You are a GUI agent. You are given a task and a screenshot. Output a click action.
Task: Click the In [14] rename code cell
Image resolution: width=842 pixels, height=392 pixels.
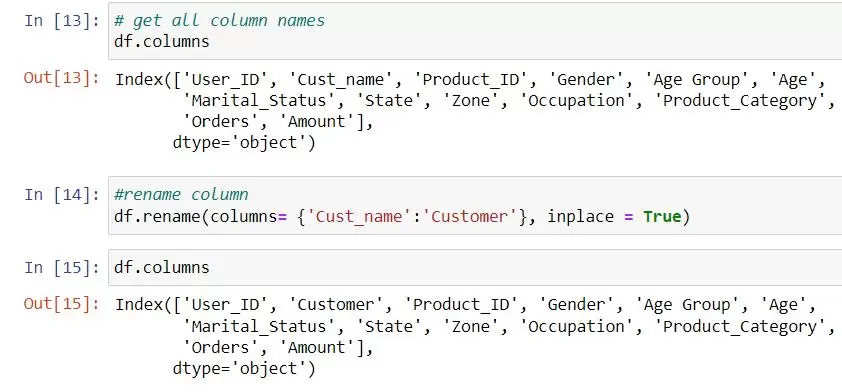[x=475, y=205]
